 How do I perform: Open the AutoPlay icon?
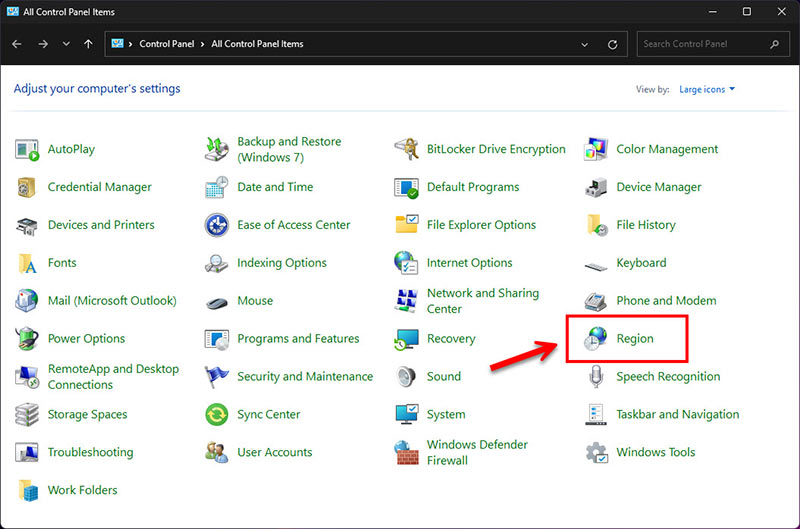click(27, 149)
